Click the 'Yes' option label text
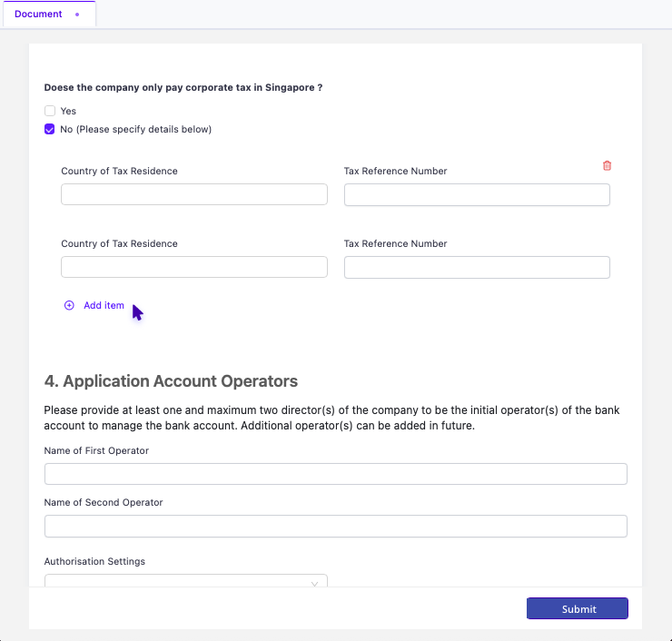 (x=68, y=111)
